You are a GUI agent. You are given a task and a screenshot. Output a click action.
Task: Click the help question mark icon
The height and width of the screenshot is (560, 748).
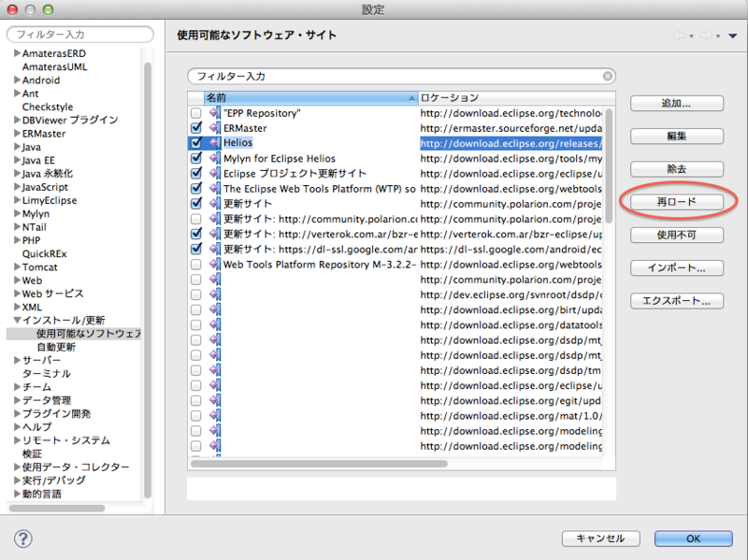coord(22,538)
